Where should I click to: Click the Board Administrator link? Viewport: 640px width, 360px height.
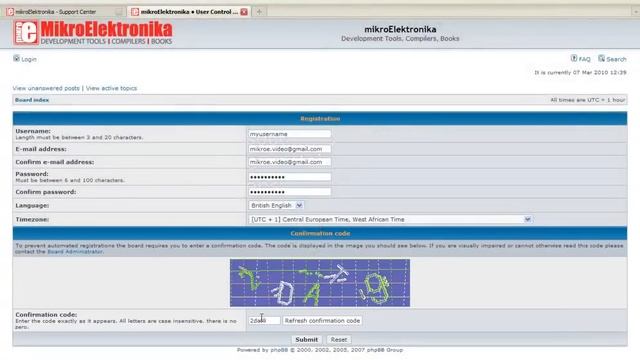pos(75,252)
